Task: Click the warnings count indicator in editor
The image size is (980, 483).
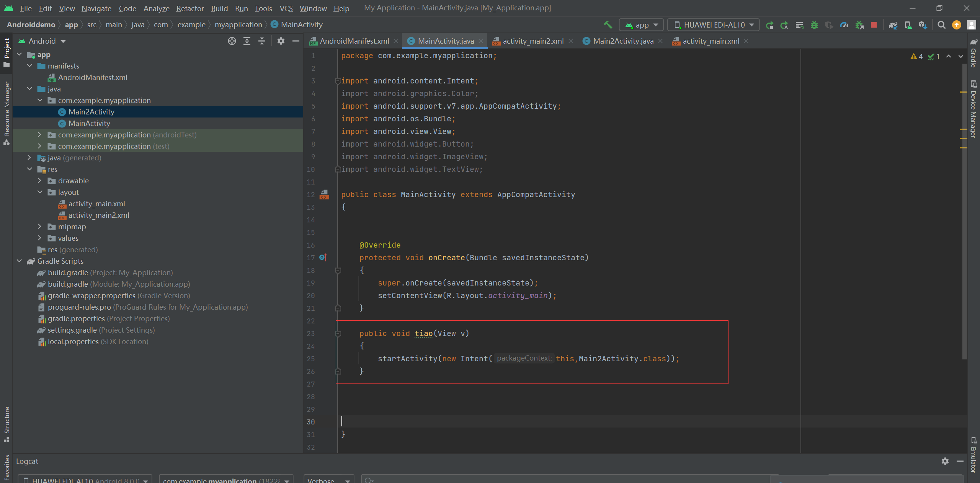Action: [x=917, y=57]
